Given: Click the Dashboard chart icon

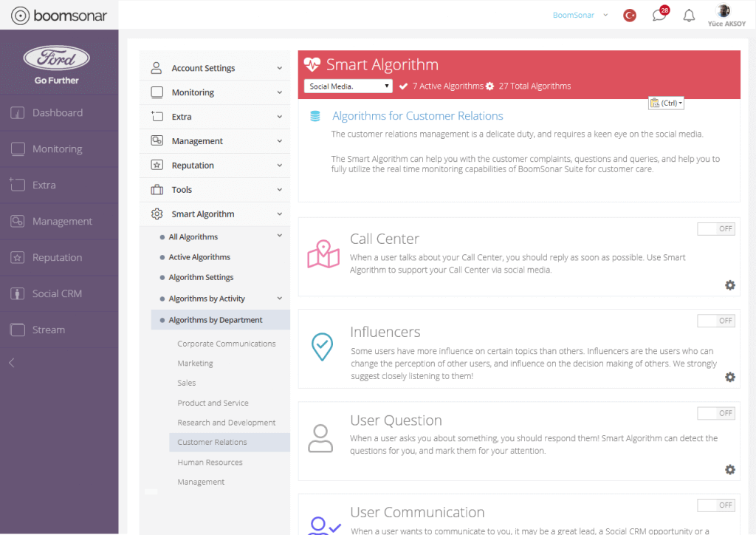Looking at the screenshot, I should pos(18,113).
